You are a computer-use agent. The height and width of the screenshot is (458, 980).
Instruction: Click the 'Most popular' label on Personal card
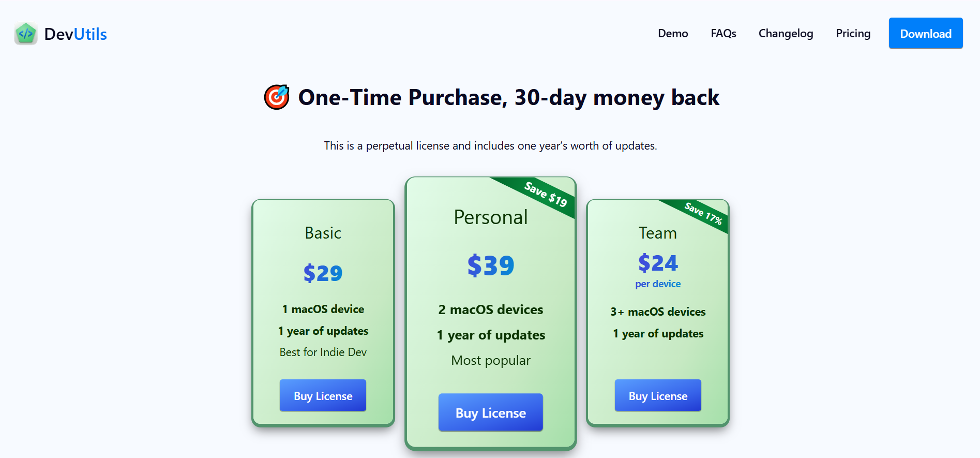tap(490, 360)
